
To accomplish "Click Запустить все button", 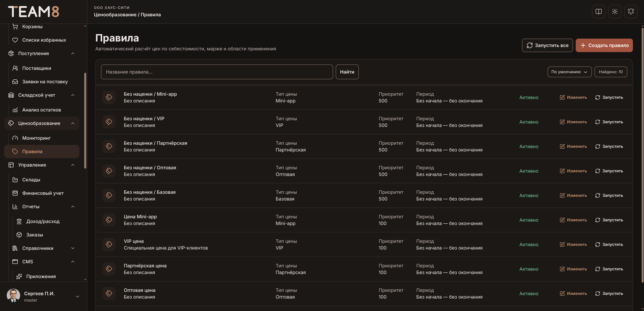I will pyautogui.click(x=547, y=45).
